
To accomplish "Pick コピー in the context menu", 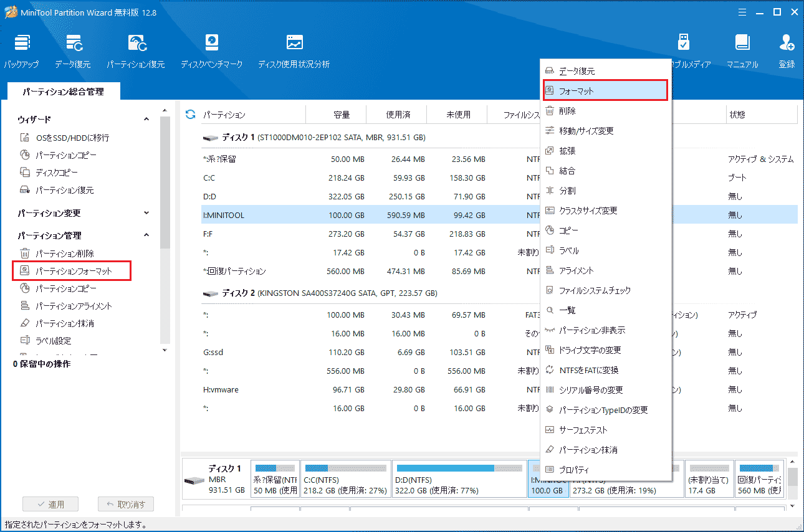I will click(606, 230).
